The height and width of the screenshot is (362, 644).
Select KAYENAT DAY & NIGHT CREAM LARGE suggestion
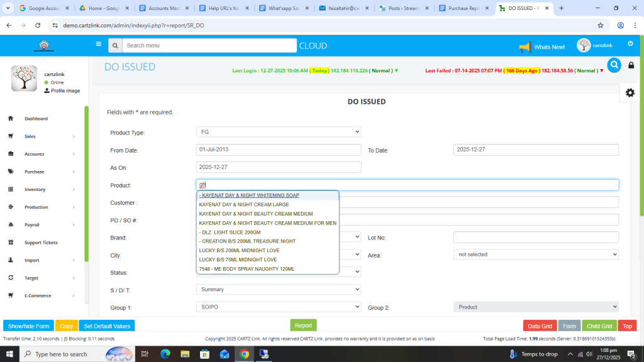244,204
